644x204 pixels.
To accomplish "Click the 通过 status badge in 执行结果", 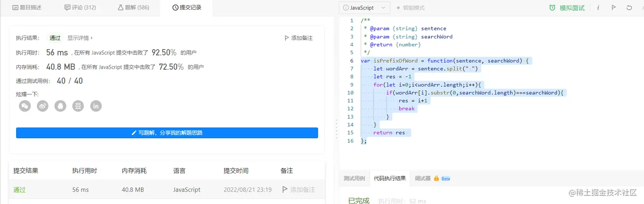I will click(55, 38).
